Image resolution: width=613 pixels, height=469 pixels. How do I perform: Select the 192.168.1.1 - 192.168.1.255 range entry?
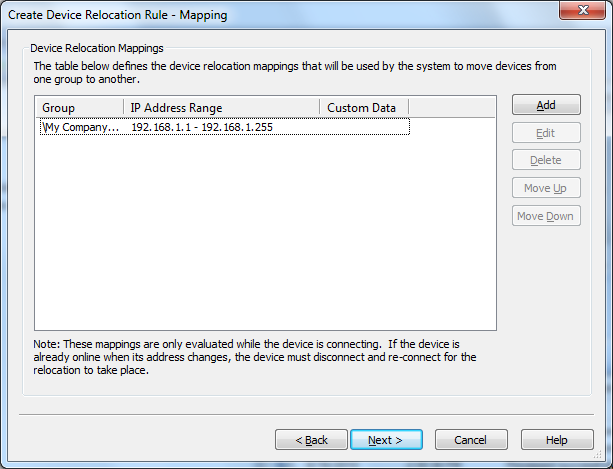click(202, 127)
